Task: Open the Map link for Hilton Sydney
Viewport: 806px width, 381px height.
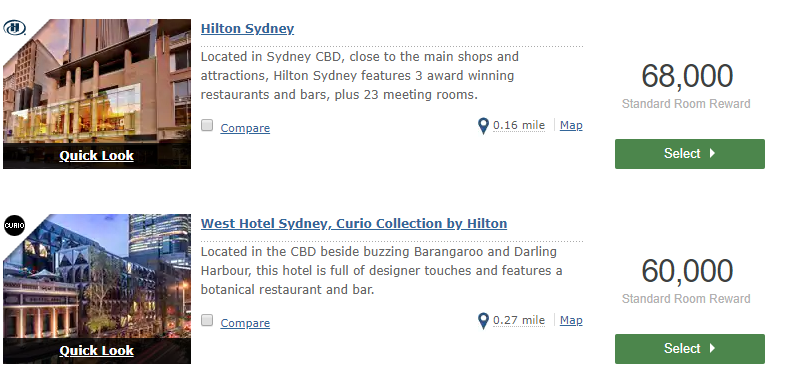Action: tap(571, 125)
